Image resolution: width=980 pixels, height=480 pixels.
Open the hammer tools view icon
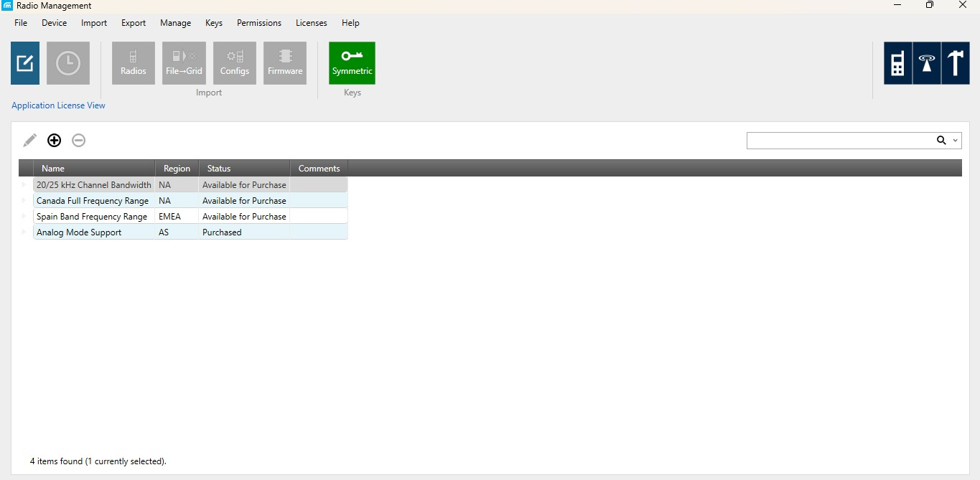point(956,63)
